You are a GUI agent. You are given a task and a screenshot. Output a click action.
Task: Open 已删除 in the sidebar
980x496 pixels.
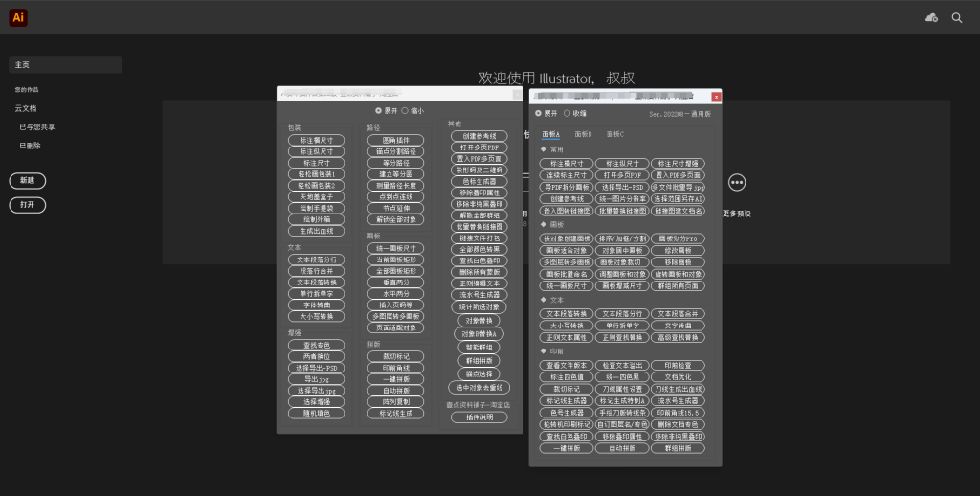click(30, 146)
